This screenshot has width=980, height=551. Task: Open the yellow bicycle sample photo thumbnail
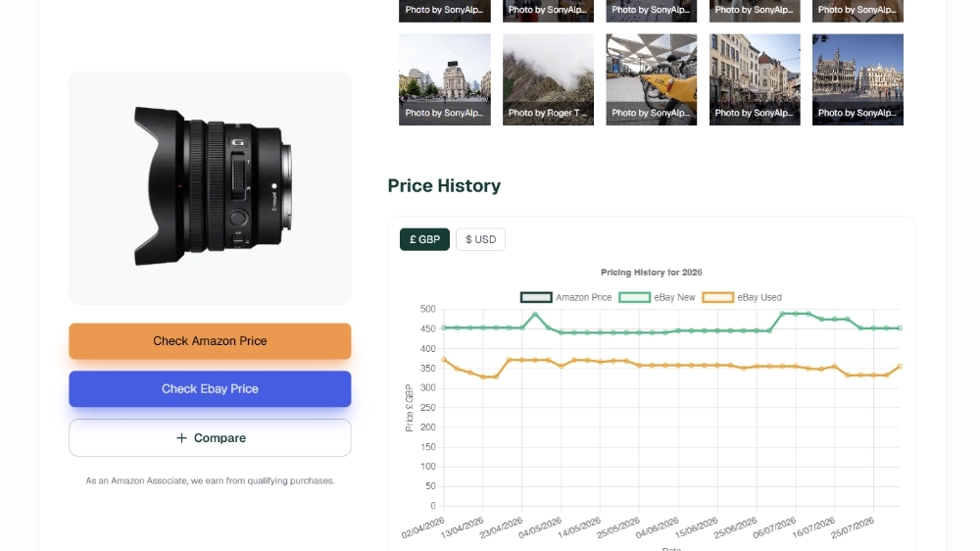(652, 79)
